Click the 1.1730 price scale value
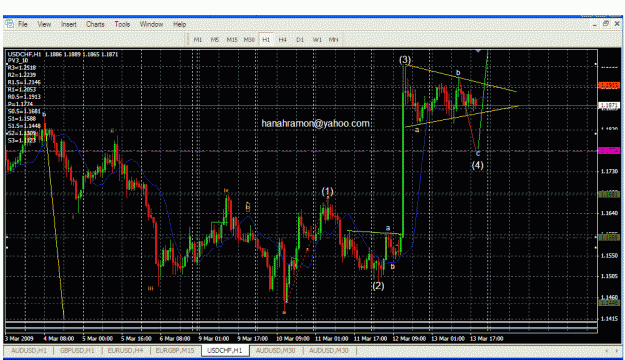This screenshot has height=360, width=625. [x=609, y=171]
